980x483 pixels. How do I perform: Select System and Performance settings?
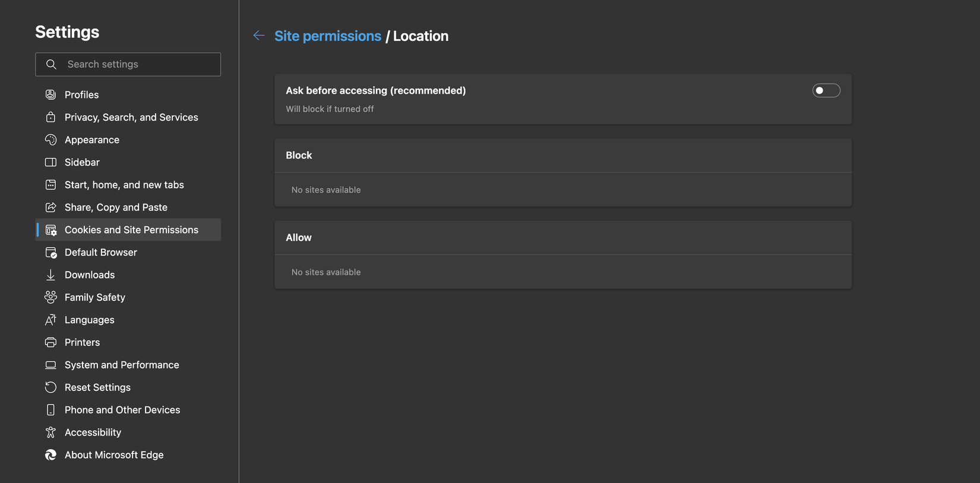point(122,365)
